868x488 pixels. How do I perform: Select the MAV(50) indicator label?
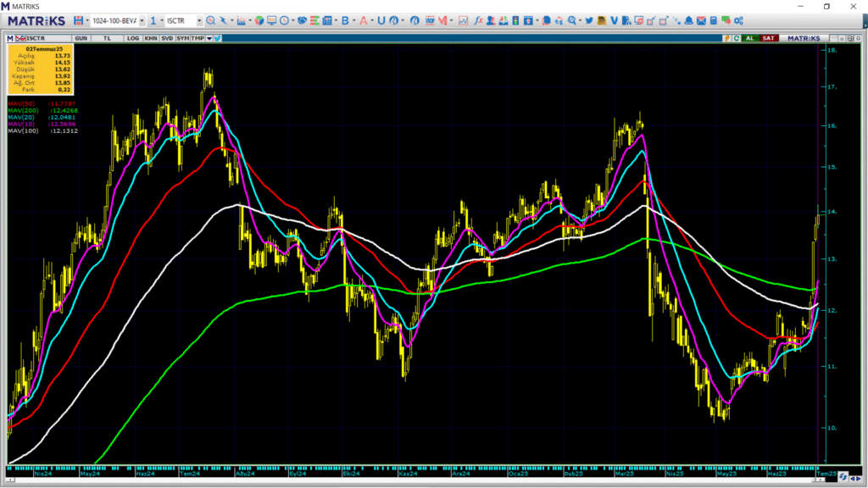[x=21, y=104]
